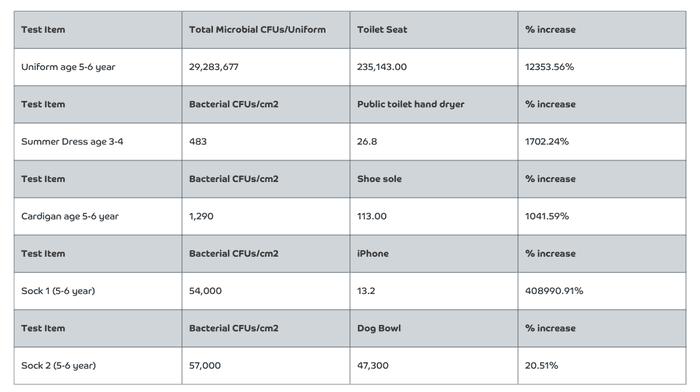The image size is (700, 392).
Task: Click the 'Sock 2 (5-6 year)' cell
Action: click(x=98, y=366)
